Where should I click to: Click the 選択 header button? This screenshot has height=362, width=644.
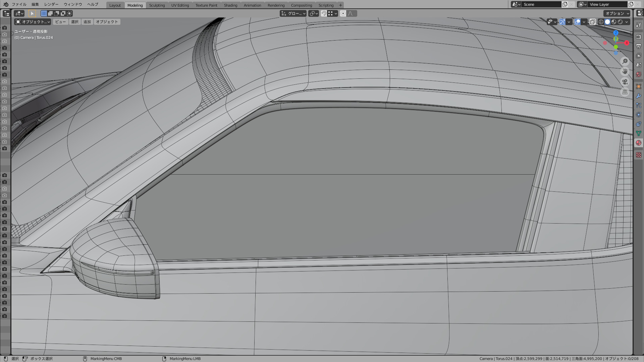pos(74,22)
